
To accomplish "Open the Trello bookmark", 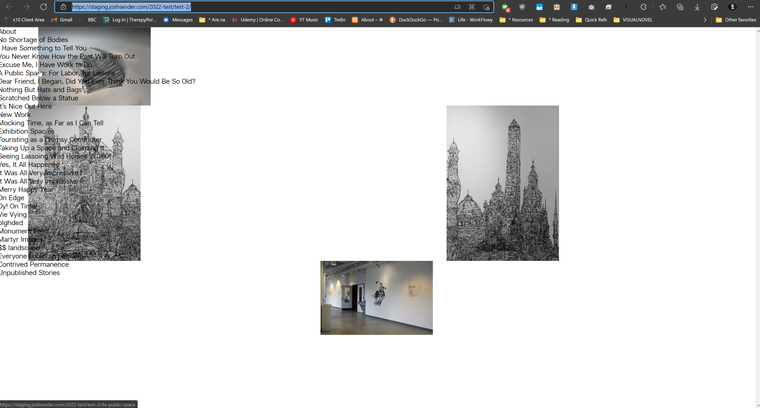I will pyautogui.click(x=335, y=19).
